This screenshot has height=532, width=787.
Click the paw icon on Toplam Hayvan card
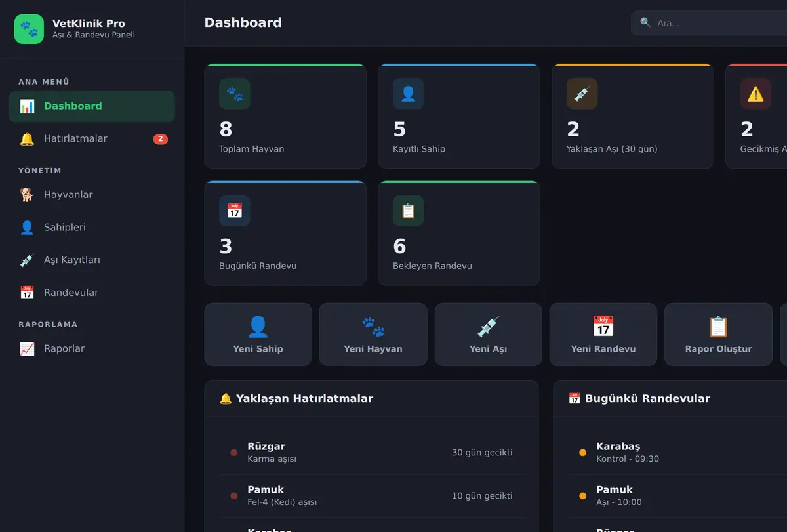(235, 94)
